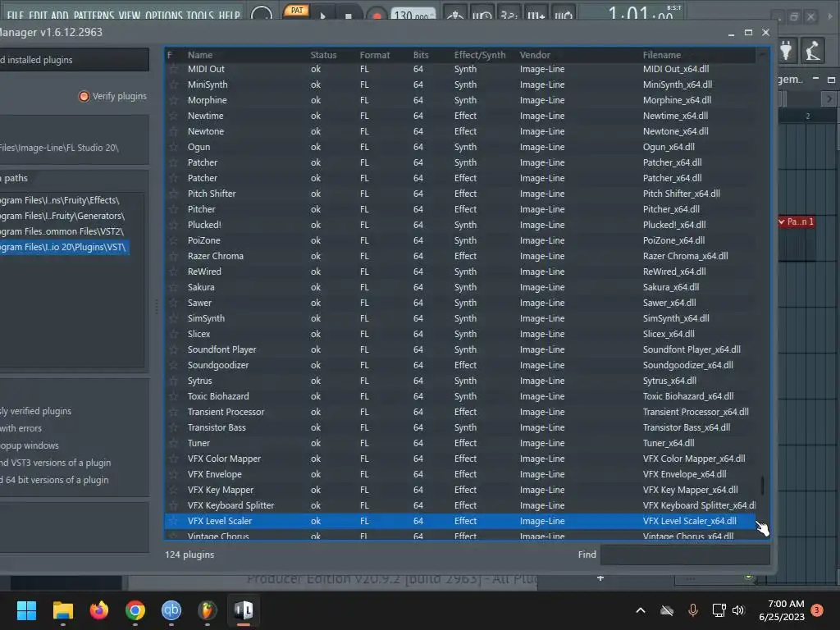Click the plug icon in FL Studio toolbar
The width and height of the screenshot is (840, 630).
pos(787,50)
